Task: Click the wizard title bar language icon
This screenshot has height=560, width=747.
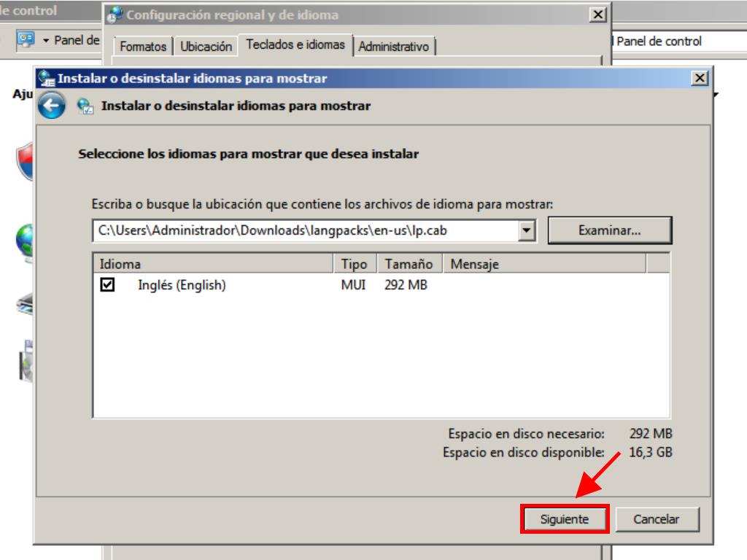Action: pos(47,79)
